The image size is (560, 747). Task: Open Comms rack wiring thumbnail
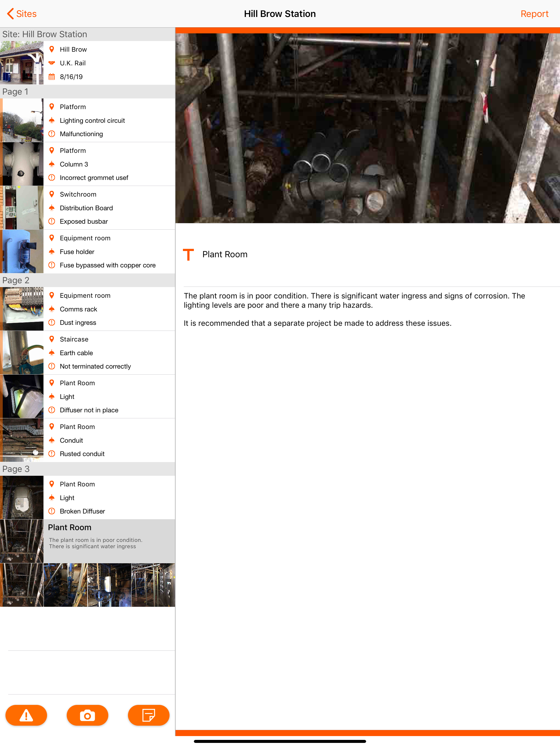22,309
